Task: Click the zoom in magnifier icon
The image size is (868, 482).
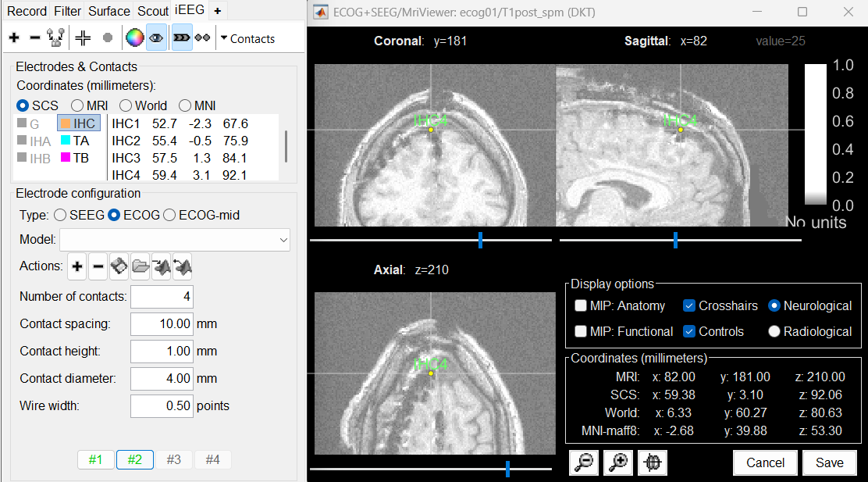Action: pos(618,462)
